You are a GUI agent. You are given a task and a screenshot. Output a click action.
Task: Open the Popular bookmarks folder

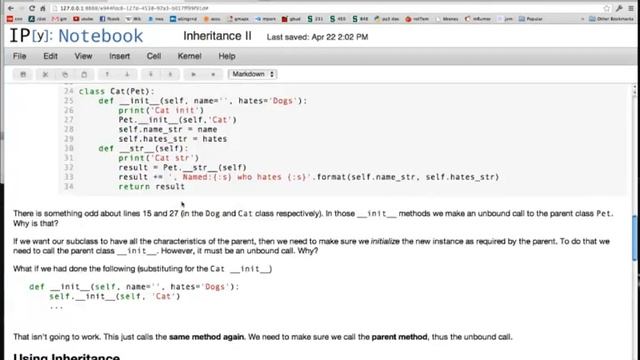530,19
